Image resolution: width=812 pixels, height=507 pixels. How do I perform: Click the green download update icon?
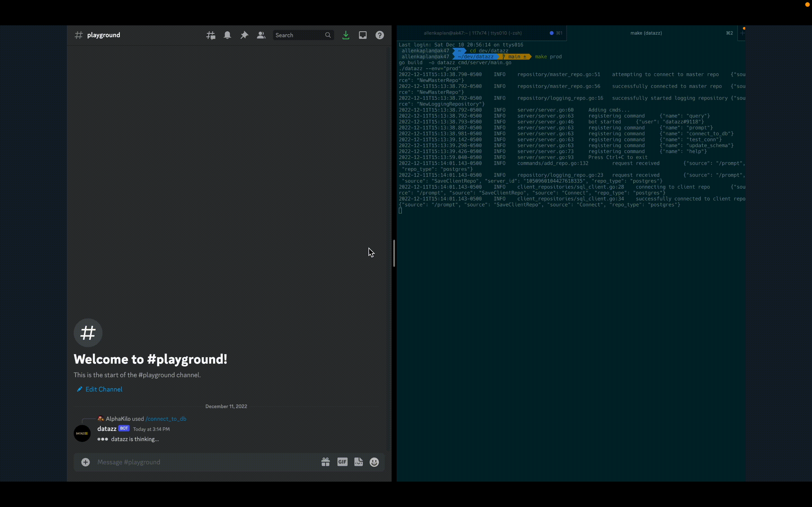coord(346,35)
